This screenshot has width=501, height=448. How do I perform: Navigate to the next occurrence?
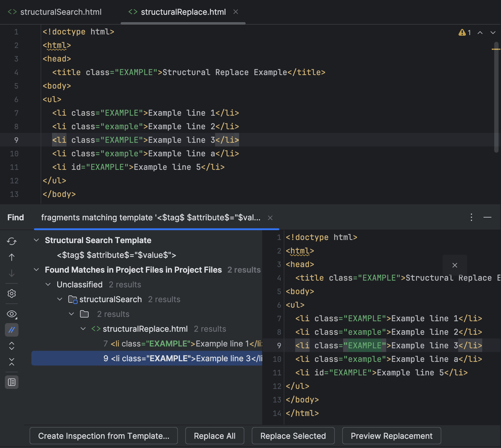(12, 274)
